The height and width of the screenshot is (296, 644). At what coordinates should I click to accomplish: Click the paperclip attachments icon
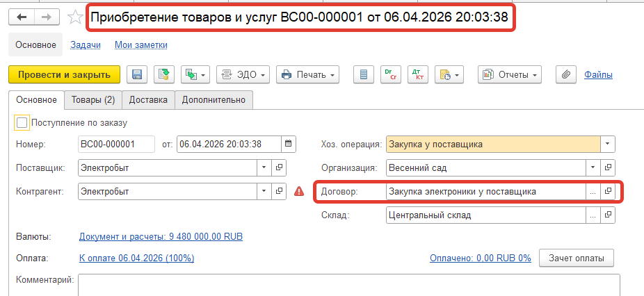566,74
